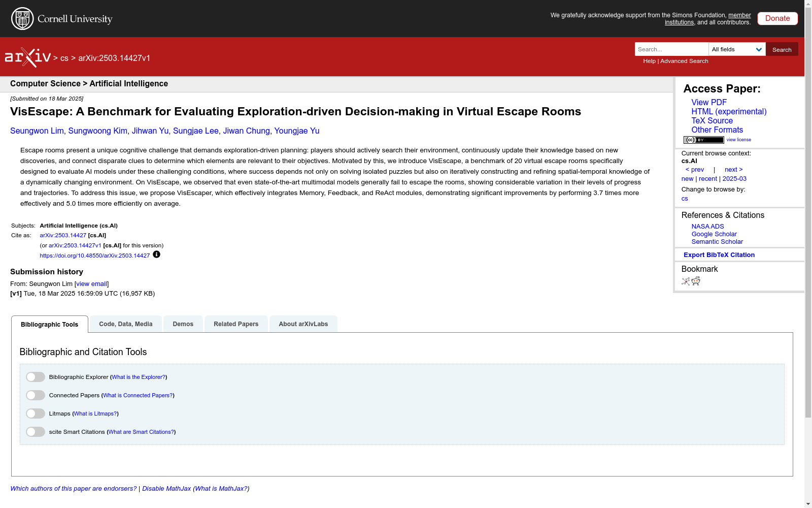Image resolution: width=812 pixels, height=508 pixels.
Task: Download TeX Source
Action: [712, 121]
